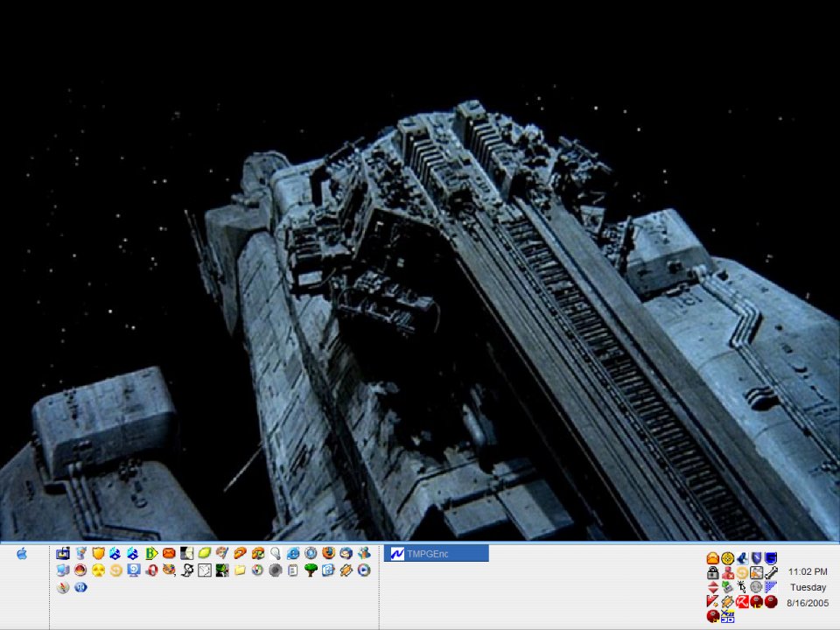Launch the plain orange ring icon

click(240, 553)
